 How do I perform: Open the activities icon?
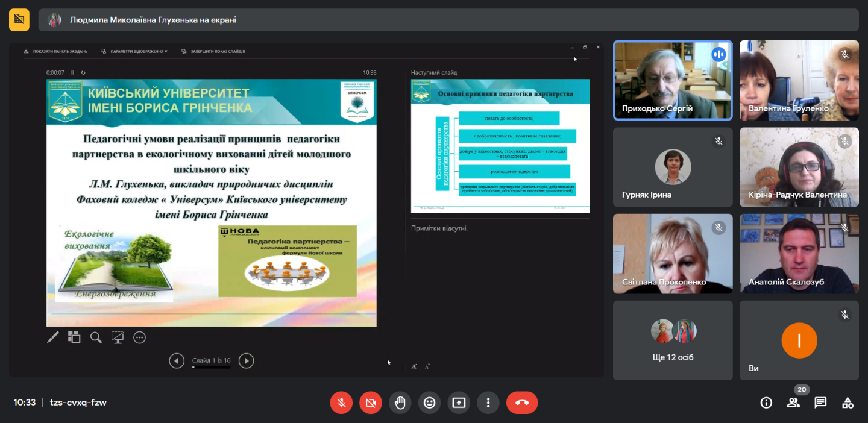848,403
